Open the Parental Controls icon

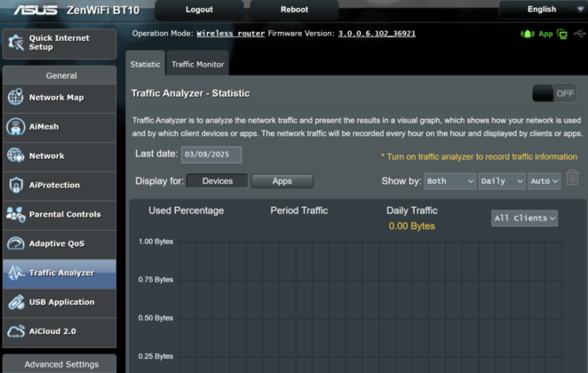pyautogui.click(x=16, y=214)
